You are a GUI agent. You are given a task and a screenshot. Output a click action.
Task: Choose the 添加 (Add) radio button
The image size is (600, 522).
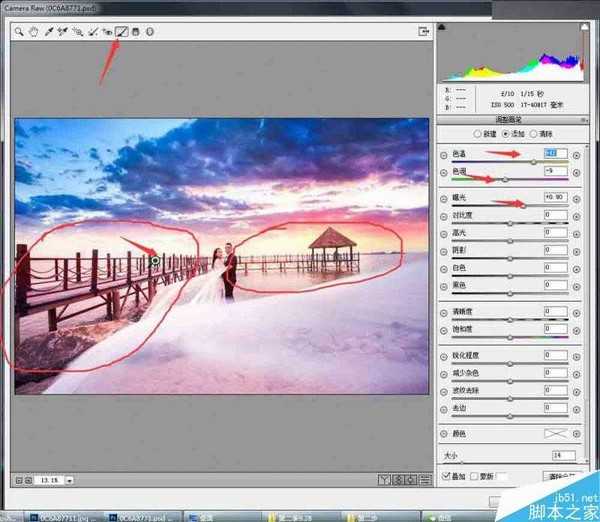point(506,134)
